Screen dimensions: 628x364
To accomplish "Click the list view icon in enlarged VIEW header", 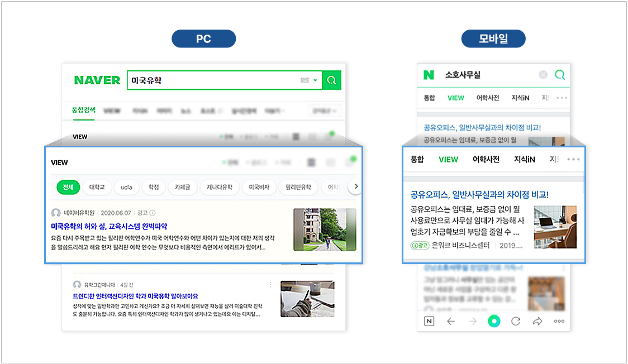I will coord(311,162).
